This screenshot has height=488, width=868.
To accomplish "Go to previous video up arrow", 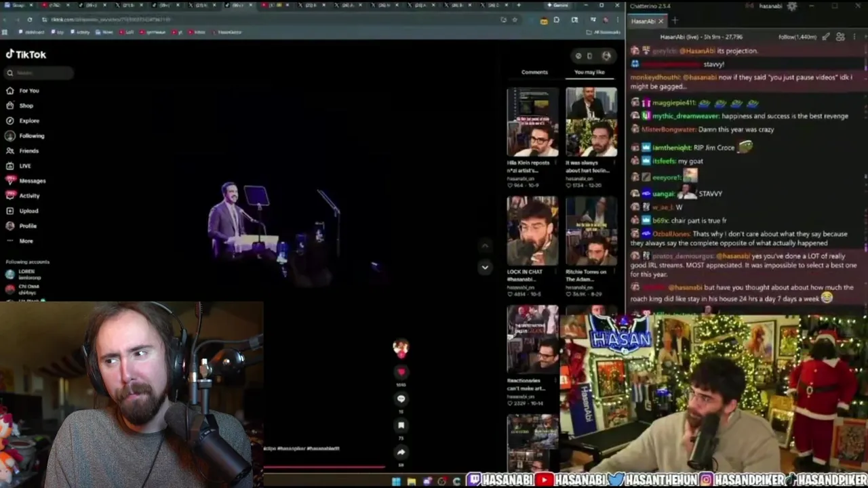I will coord(484,245).
